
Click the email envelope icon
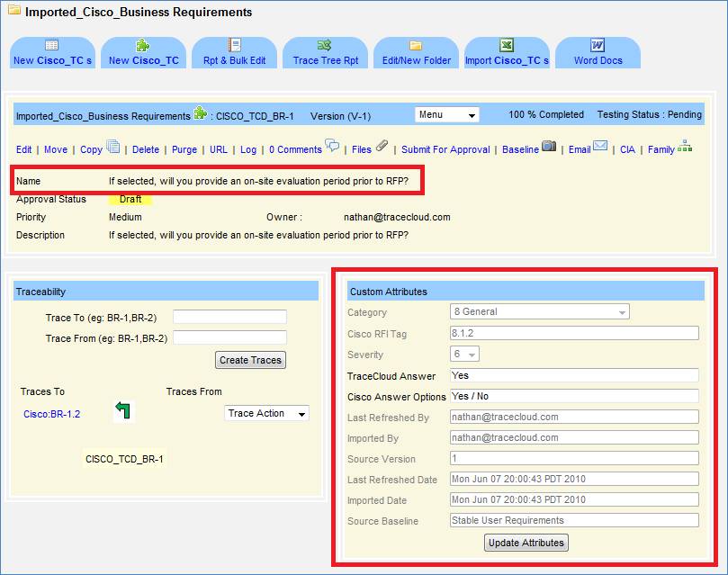pyautogui.click(x=600, y=145)
